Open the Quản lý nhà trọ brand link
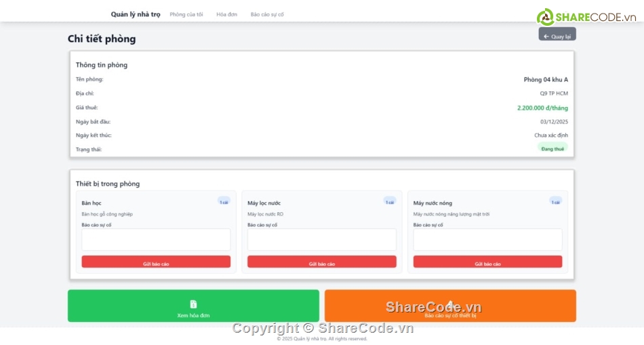 pos(136,14)
